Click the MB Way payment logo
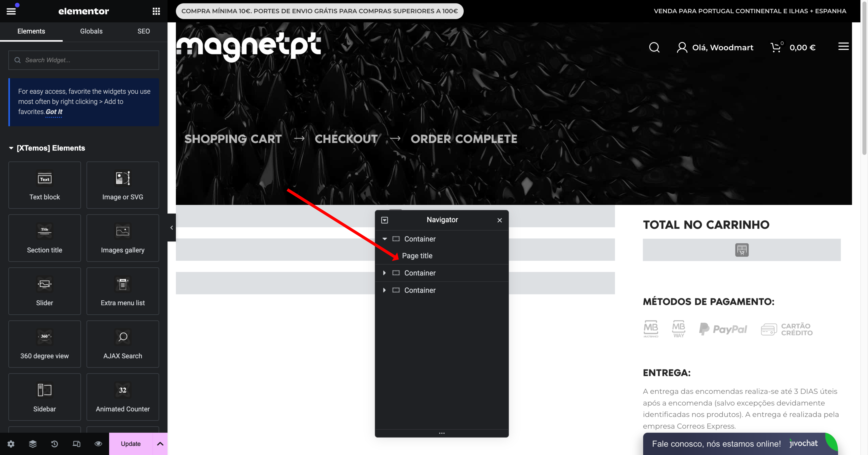Viewport: 868px width, 455px height. pos(679,329)
